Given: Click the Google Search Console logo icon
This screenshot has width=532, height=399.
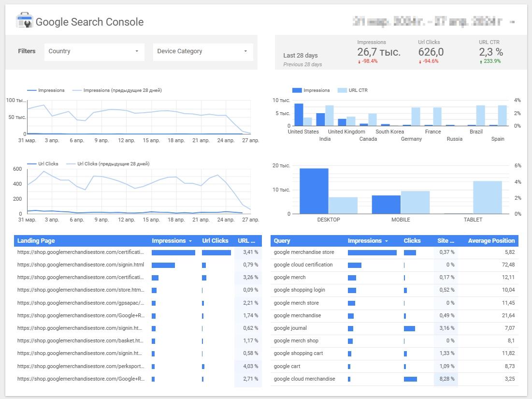Looking at the screenshot, I should 24,21.
